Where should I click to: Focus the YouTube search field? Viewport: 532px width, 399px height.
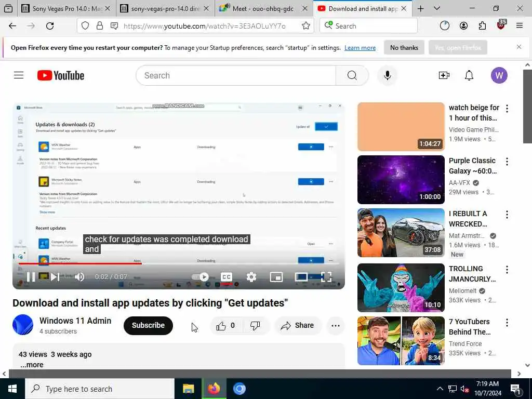[236, 75]
